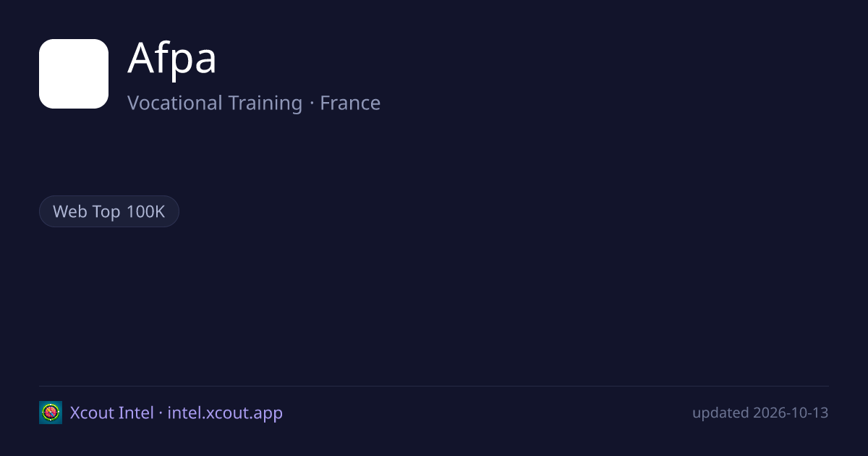Click the footer divider line
The image size is (868, 456).
[434, 386]
